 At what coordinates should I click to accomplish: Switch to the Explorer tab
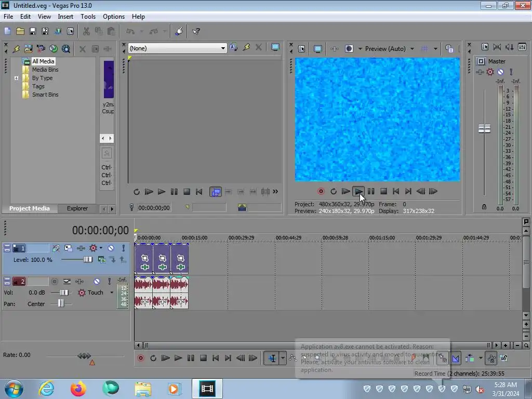click(77, 208)
